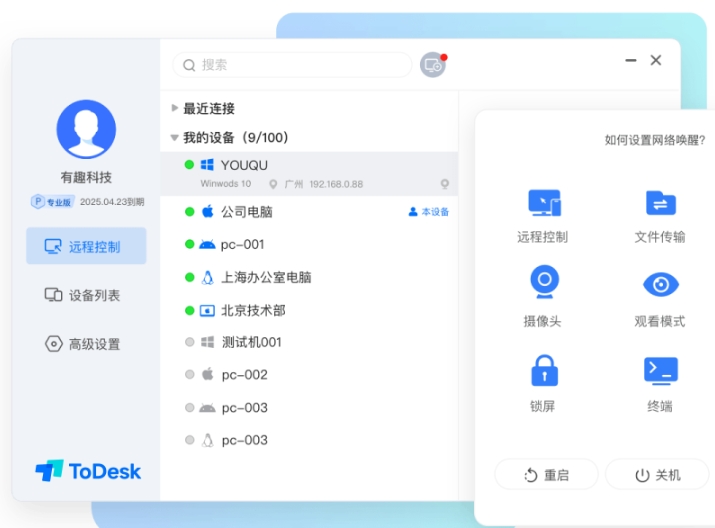715x528 pixels.
Task: Click the user avatar picture
Action: [86, 129]
